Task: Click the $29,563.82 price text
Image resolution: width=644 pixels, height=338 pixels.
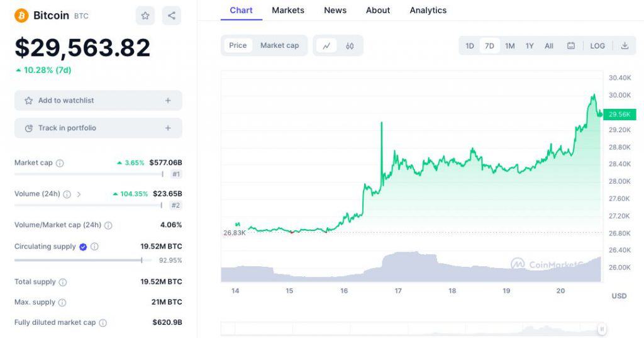Action: click(82, 48)
